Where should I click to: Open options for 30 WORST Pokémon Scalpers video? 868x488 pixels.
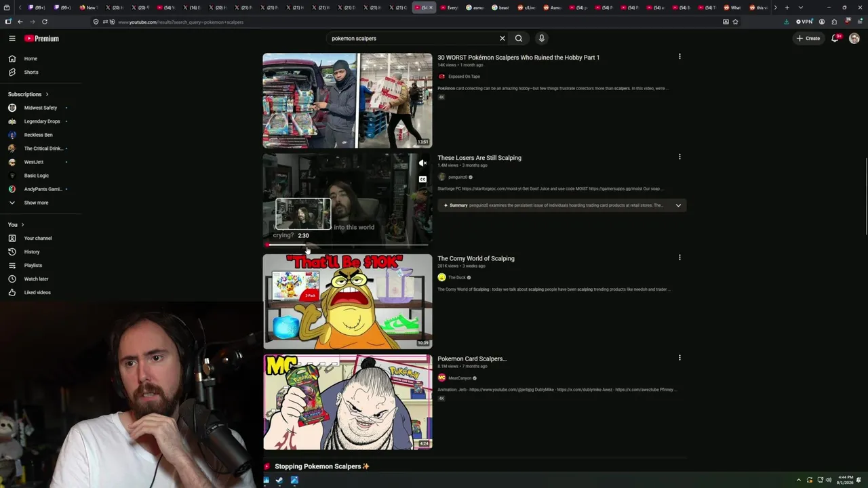tap(679, 57)
